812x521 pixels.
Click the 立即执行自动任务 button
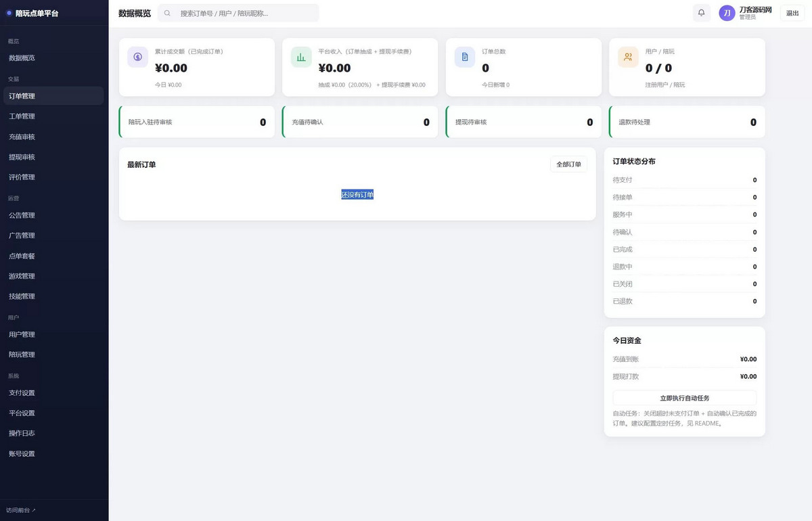pos(685,398)
